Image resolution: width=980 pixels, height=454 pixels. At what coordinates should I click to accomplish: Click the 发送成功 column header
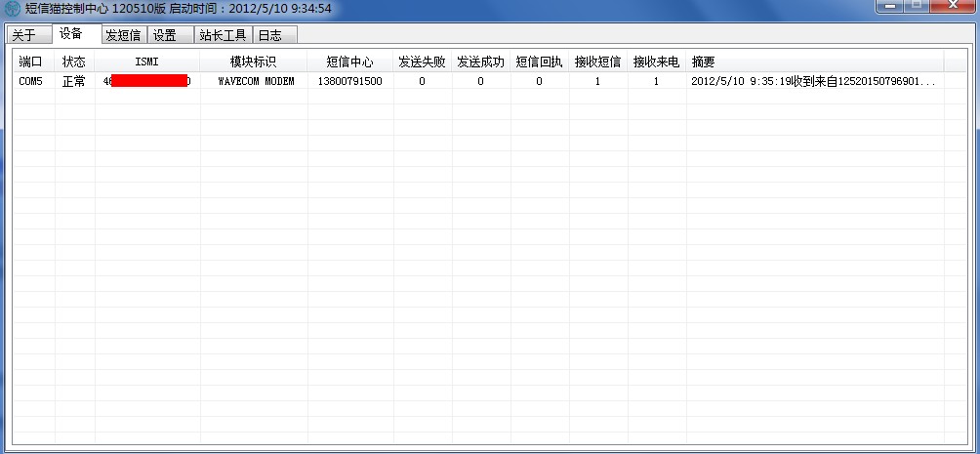(x=481, y=62)
